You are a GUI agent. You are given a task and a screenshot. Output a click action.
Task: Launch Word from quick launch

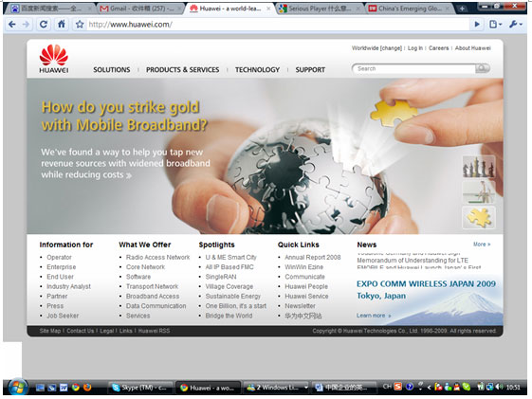pyautogui.click(x=64, y=387)
